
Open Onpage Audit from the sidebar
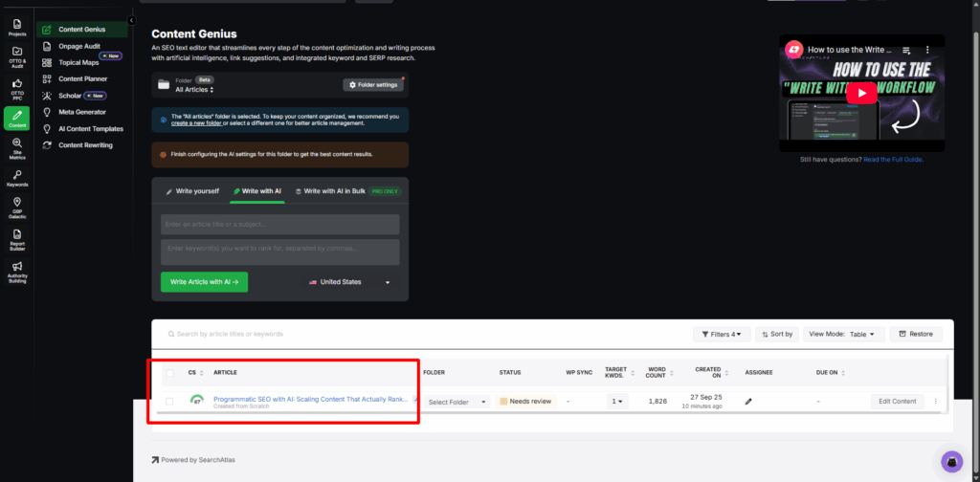click(79, 46)
